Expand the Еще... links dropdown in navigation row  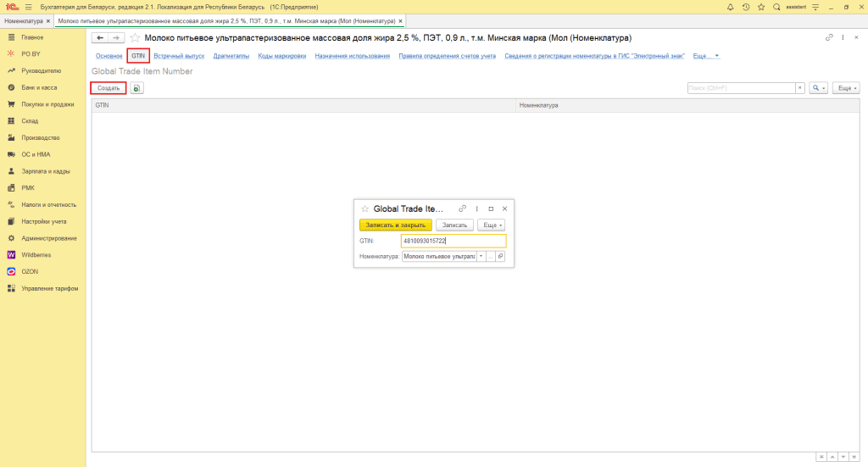[706, 56]
